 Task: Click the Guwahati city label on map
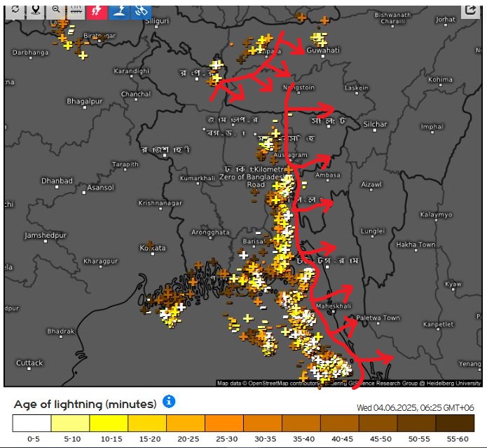pyautogui.click(x=322, y=50)
